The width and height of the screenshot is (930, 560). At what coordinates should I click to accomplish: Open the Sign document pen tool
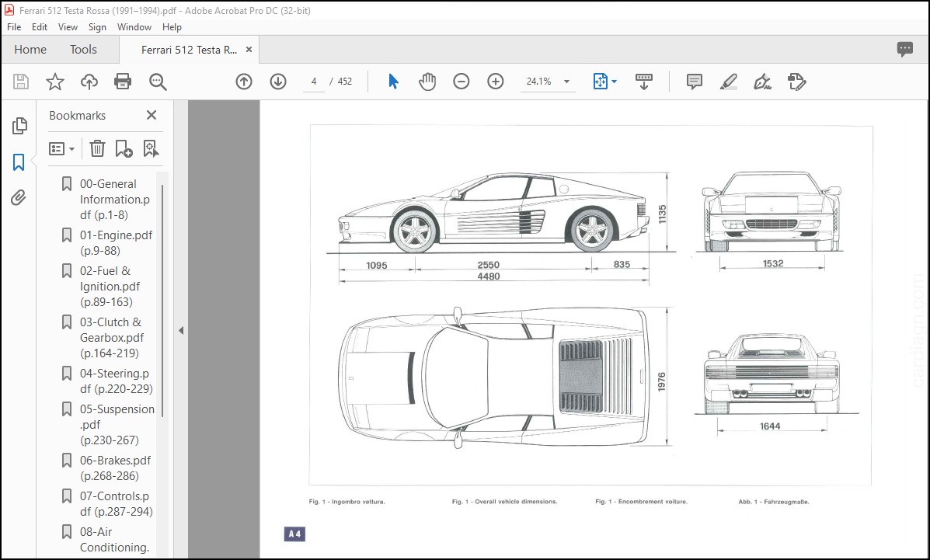pyautogui.click(x=762, y=82)
